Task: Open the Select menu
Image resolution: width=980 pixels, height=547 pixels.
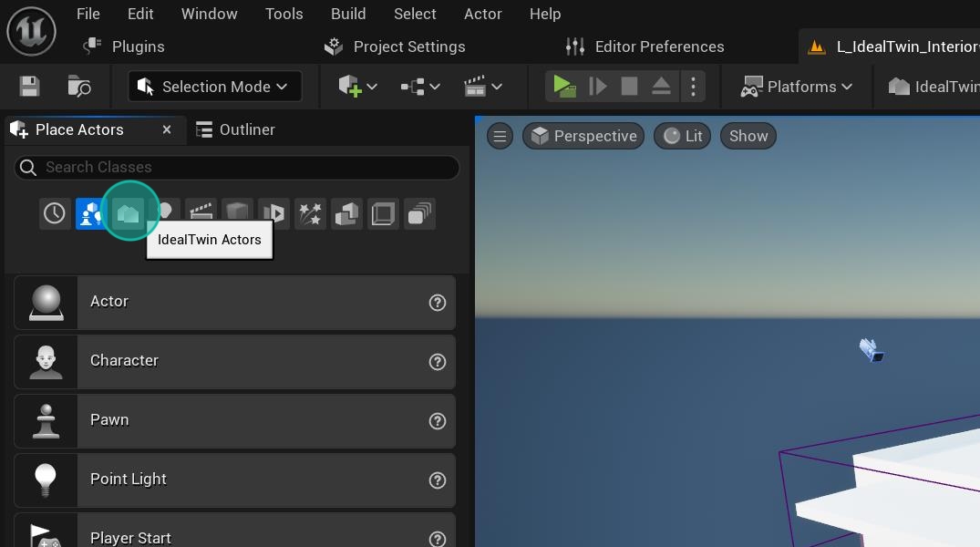Action: pos(415,14)
